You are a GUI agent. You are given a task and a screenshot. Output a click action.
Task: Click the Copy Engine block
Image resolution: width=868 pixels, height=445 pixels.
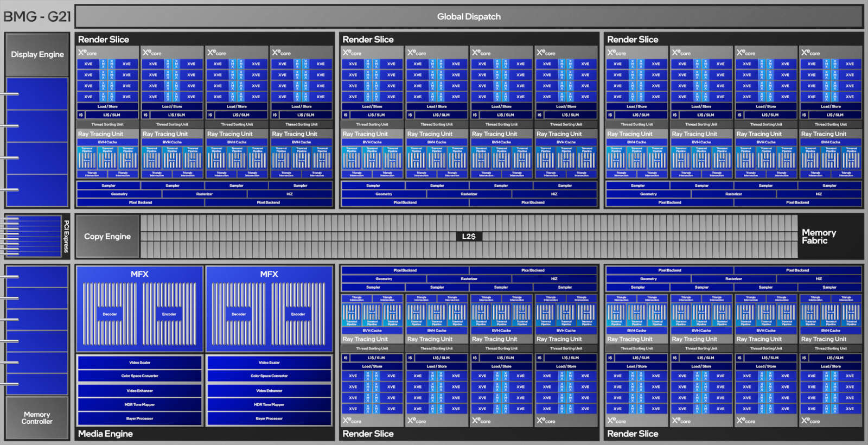[107, 237]
